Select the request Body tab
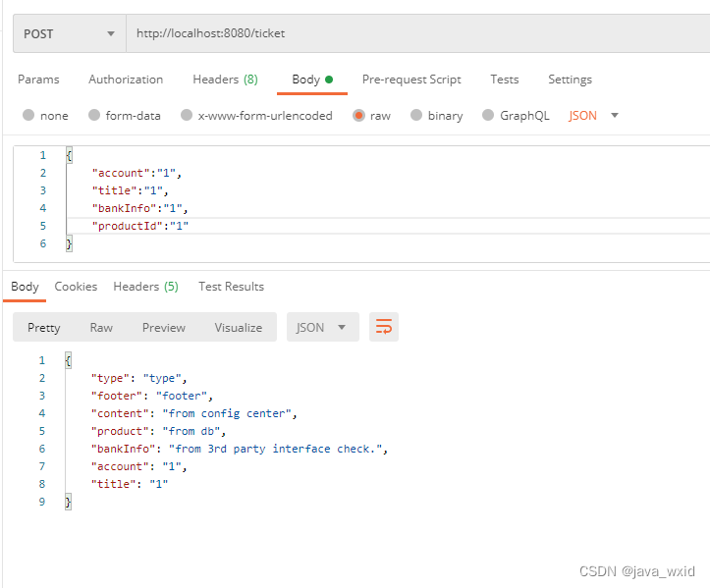The height and width of the screenshot is (588, 710). tap(312, 80)
